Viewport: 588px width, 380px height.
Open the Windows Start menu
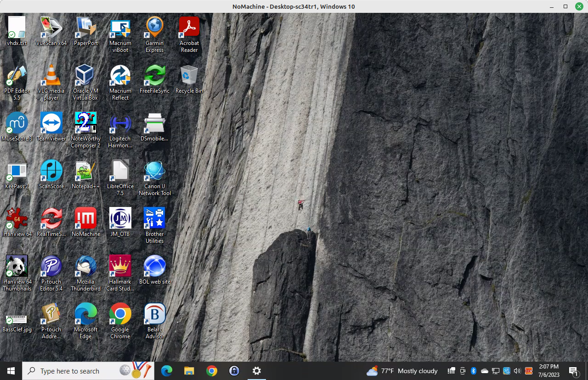[11, 371]
